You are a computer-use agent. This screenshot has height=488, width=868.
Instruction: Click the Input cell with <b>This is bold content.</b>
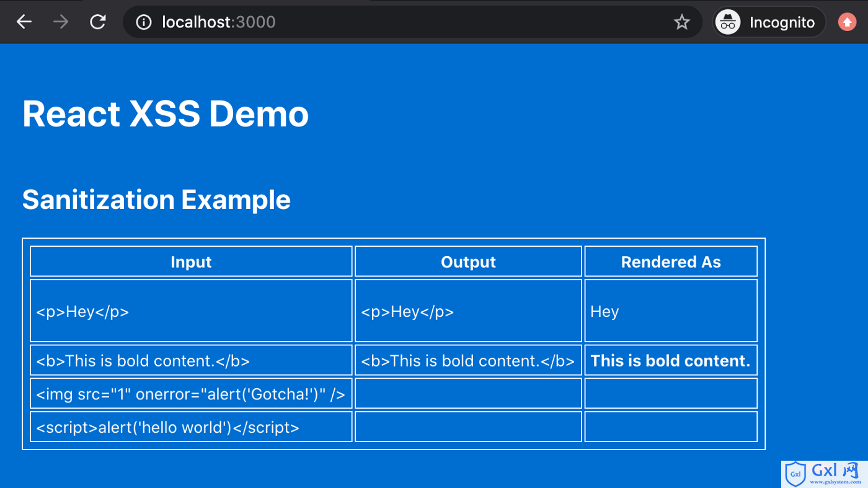[x=191, y=360]
